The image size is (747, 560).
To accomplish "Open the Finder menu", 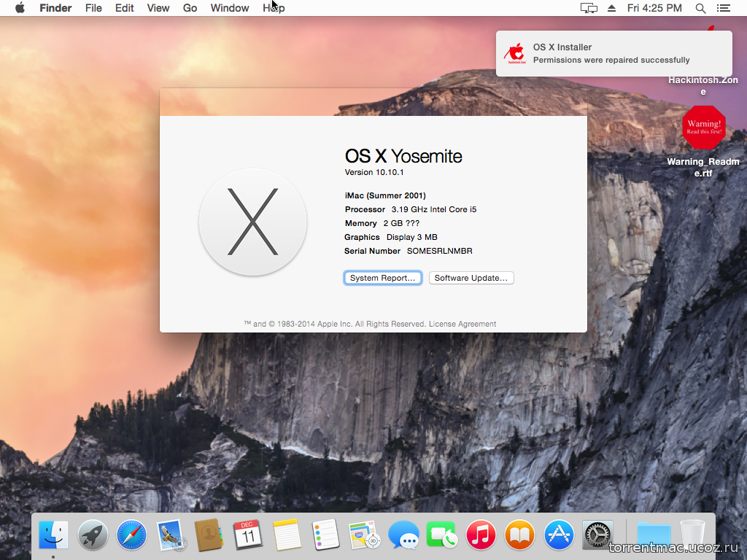I will [55, 8].
